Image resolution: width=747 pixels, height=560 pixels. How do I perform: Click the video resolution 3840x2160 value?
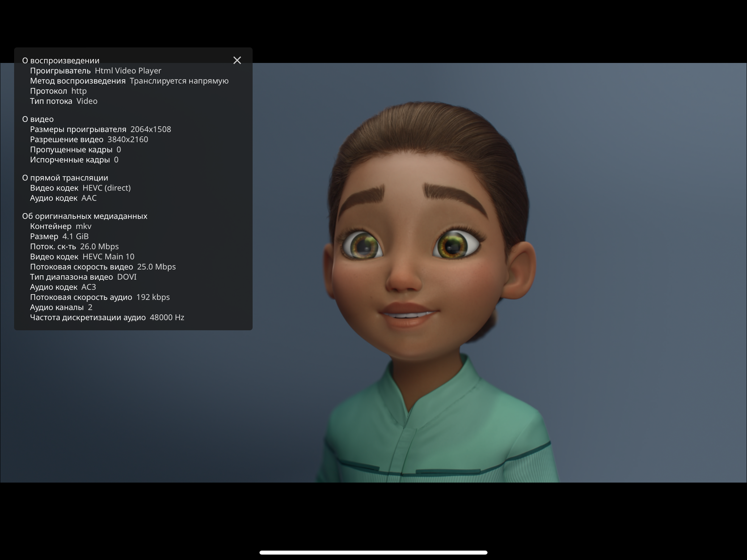(127, 140)
